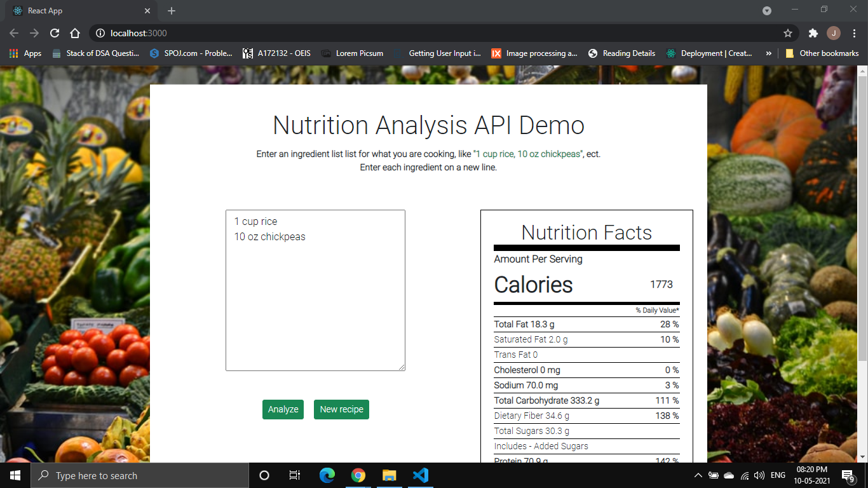
Task: Open the Chrome three-dot menu
Action: [854, 33]
